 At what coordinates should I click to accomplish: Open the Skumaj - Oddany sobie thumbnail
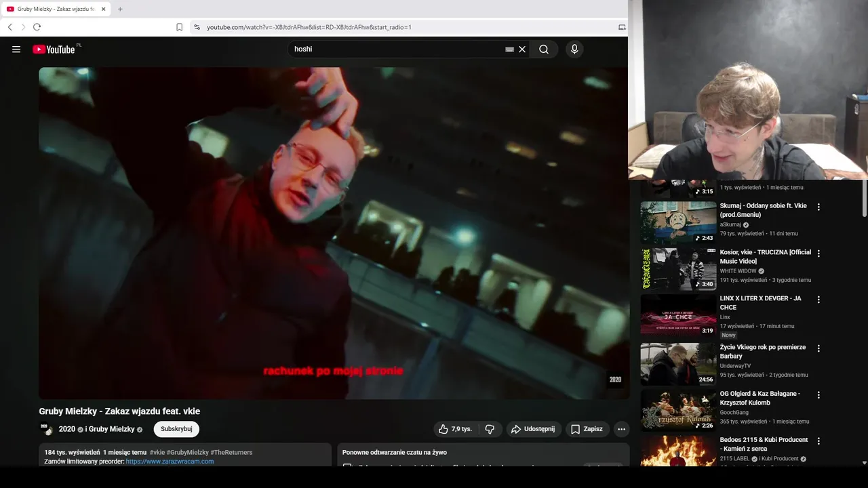coord(678,222)
